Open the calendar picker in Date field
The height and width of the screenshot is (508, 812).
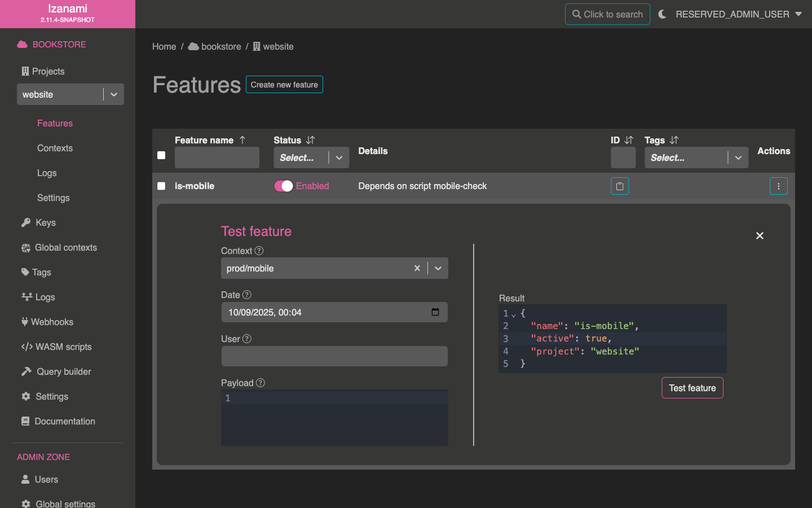[435, 312]
